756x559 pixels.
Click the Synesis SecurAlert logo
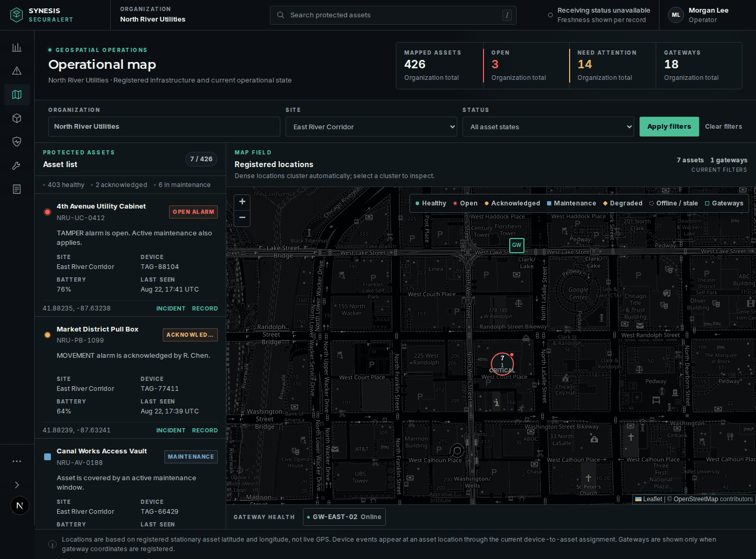point(42,15)
